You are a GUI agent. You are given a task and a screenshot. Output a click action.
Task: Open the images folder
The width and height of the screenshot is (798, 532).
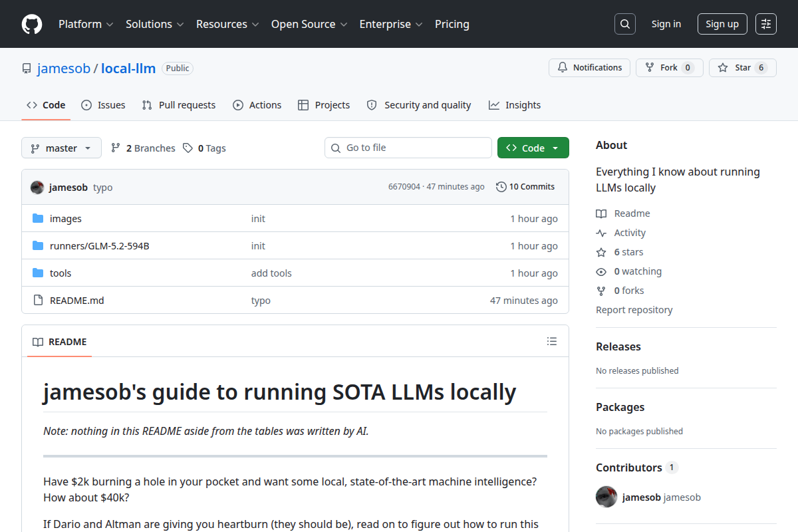pos(66,219)
